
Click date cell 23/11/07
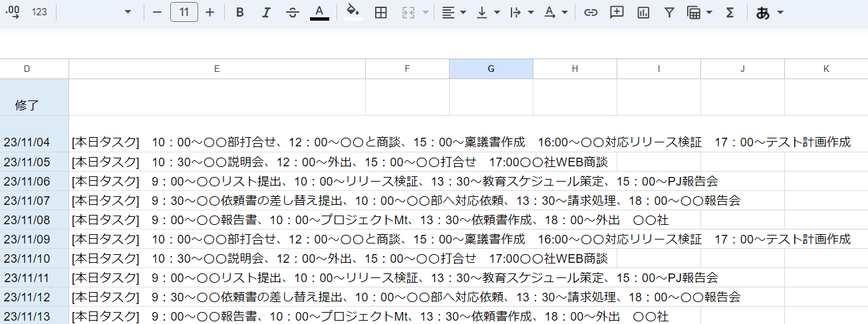pyautogui.click(x=34, y=200)
